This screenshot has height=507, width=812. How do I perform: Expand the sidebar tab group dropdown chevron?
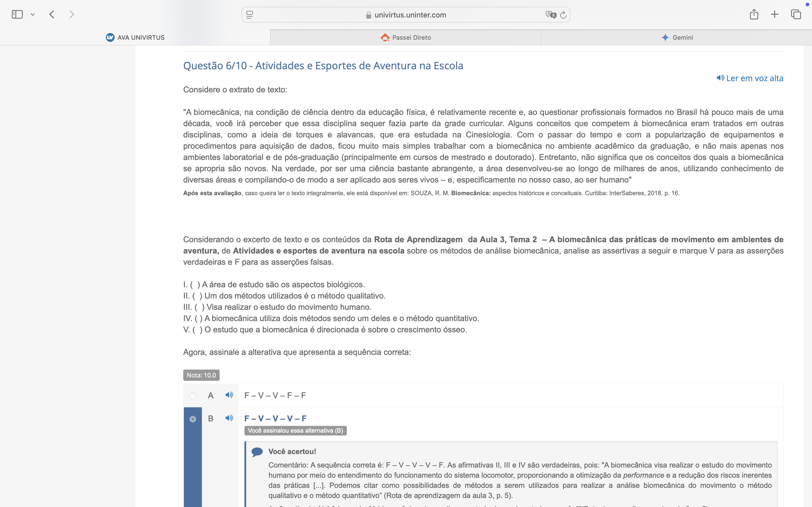33,15
